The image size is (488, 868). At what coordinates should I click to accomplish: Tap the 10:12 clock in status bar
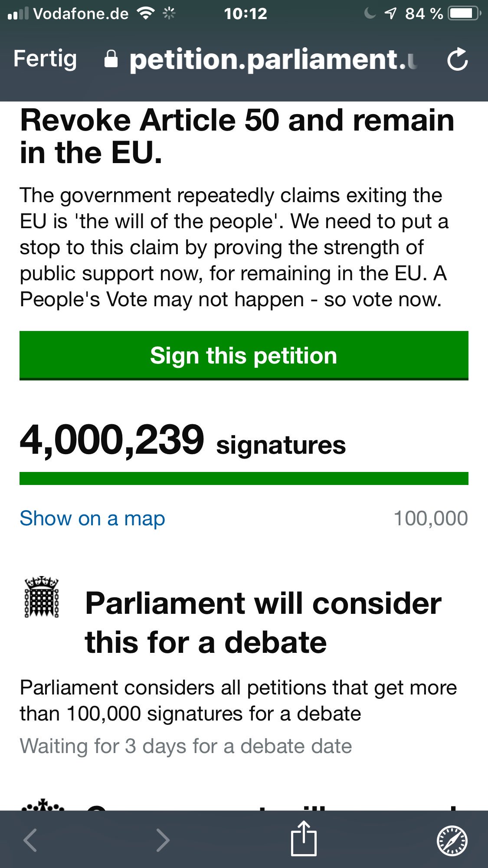[x=246, y=14]
